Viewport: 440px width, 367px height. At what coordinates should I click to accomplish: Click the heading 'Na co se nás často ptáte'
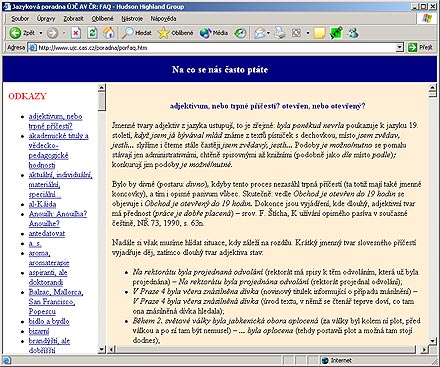[x=220, y=70]
